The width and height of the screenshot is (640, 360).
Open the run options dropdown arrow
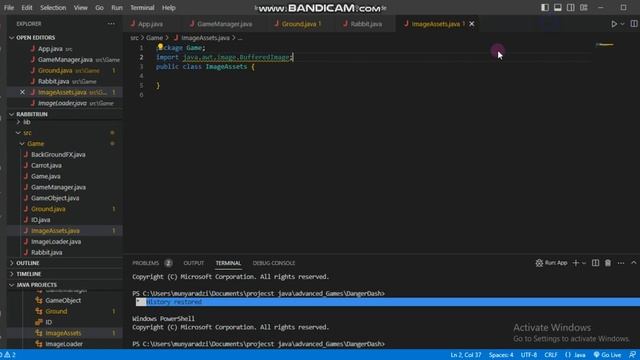point(622,24)
